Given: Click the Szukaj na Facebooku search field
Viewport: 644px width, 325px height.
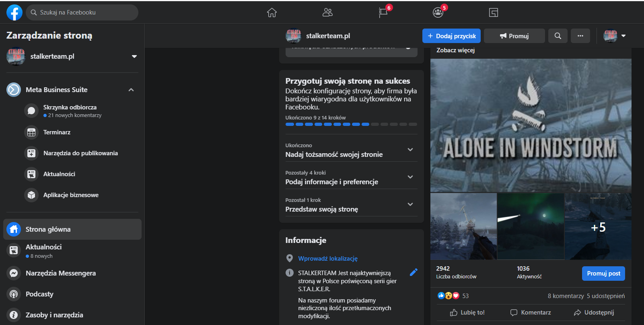Looking at the screenshot, I should coord(82,12).
